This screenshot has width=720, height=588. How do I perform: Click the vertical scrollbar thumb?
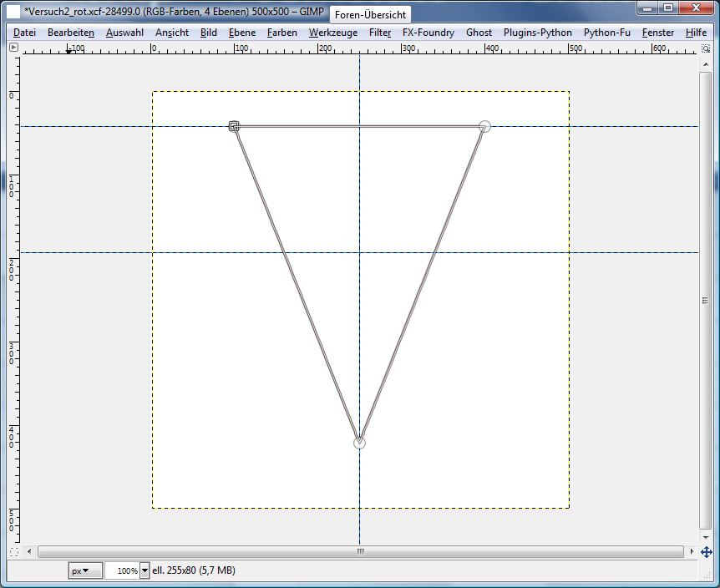click(x=706, y=301)
